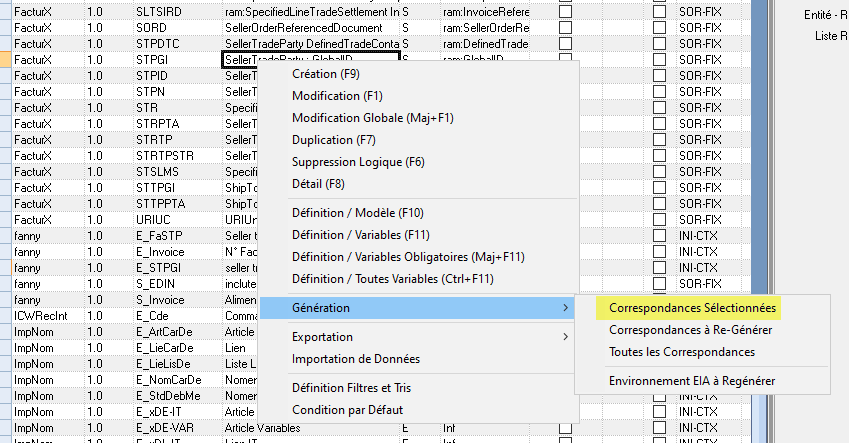Expand the Génération submenu arrow
849x443 pixels.
click(x=566, y=308)
